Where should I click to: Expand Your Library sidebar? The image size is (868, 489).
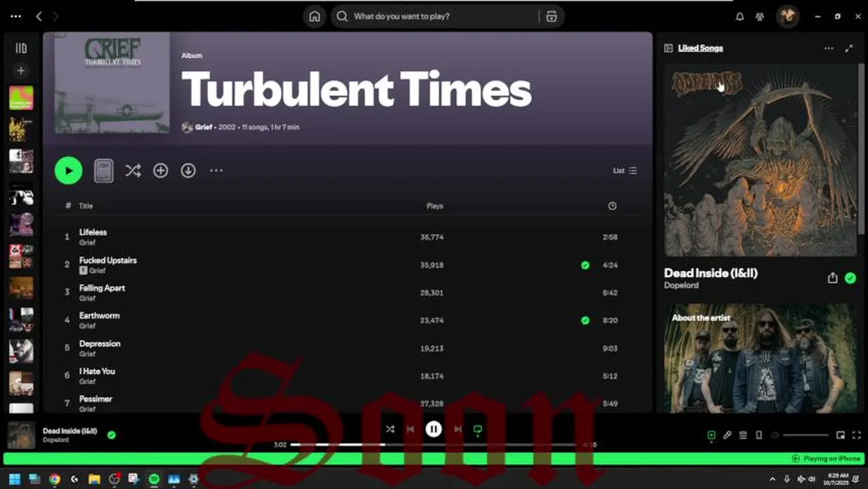click(21, 48)
